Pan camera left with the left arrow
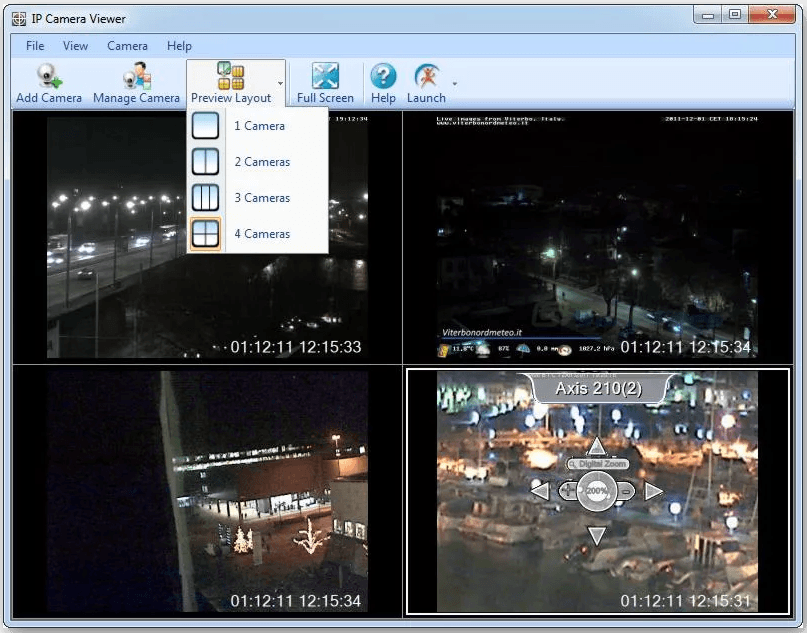 [x=540, y=491]
